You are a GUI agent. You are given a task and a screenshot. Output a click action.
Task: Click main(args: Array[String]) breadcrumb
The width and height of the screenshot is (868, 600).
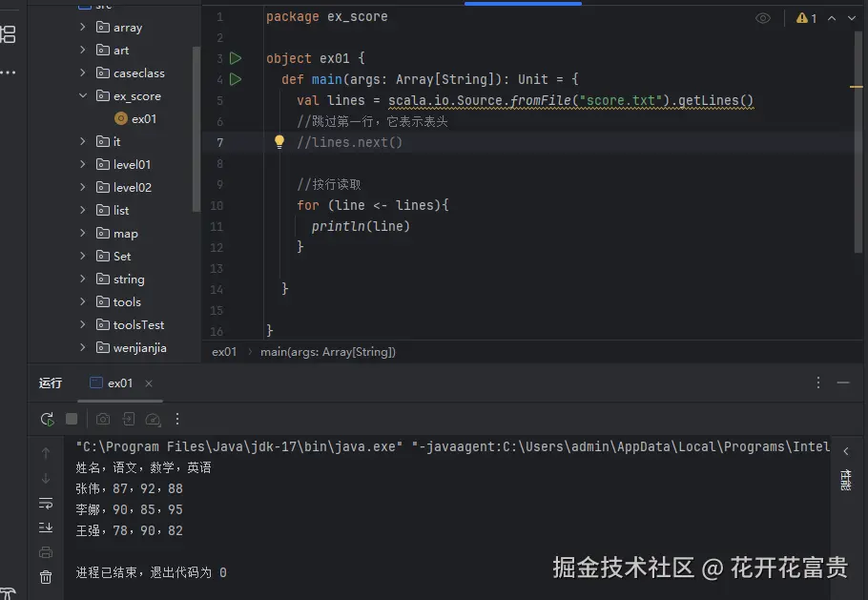pos(328,352)
